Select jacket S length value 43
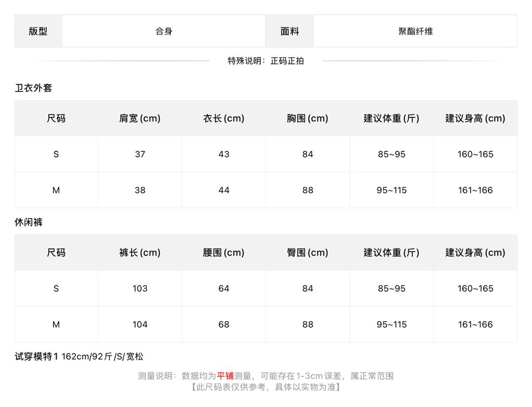The height and width of the screenshot is (407, 532). (x=223, y=154)
